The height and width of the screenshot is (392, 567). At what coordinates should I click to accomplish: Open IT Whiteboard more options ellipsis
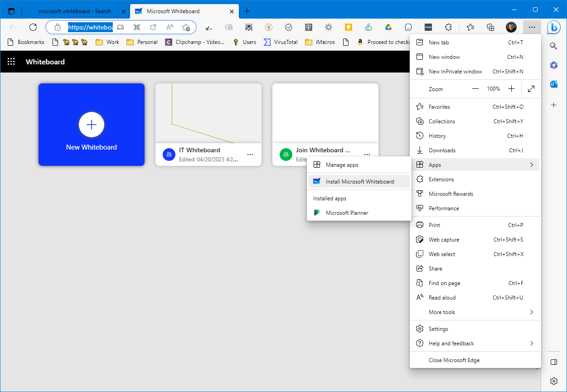pos(250,155)
